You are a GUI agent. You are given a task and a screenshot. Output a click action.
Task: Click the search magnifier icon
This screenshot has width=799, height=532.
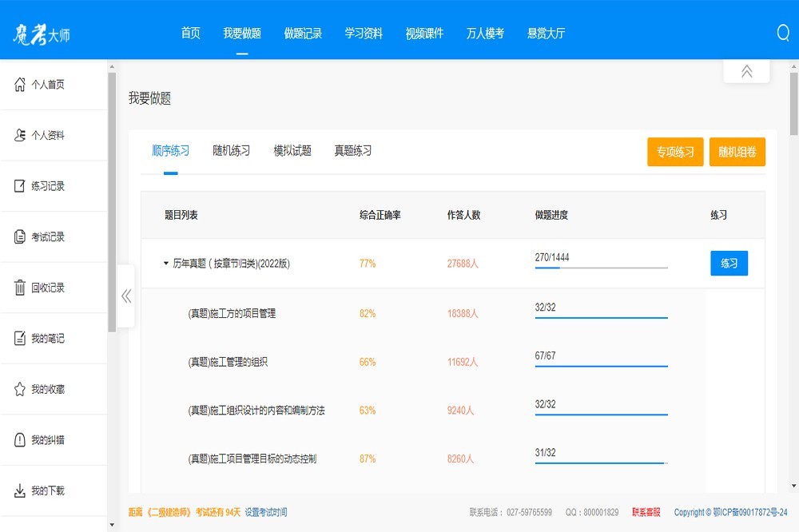(x=783, y=33)
